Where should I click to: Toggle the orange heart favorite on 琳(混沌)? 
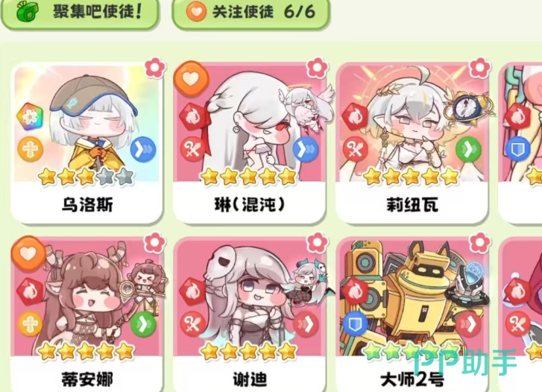point(191,79)
